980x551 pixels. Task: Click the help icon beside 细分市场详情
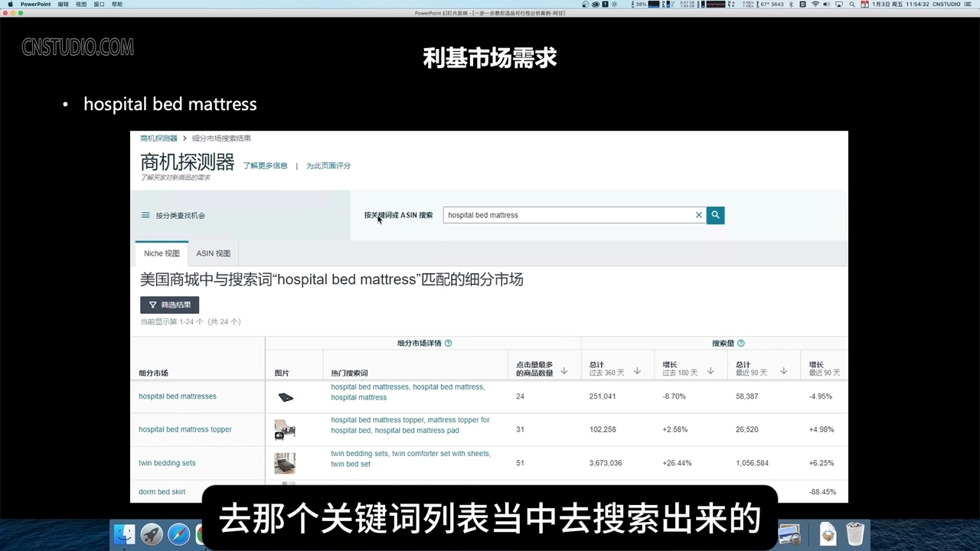tap(448, 343)
